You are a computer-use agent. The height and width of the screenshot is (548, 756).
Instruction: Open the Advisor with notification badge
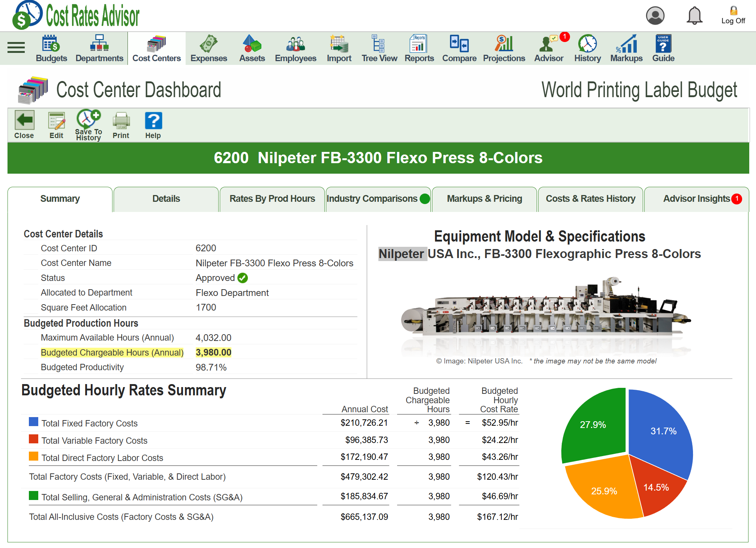pyautogui.click(x=549, y=49)
